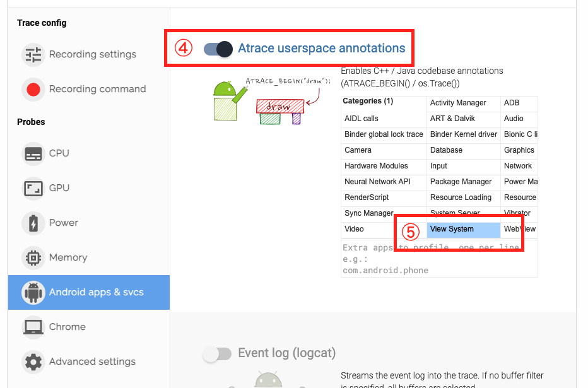
Task: Select the Resource Loading category
Action: (x=464, y=197)
